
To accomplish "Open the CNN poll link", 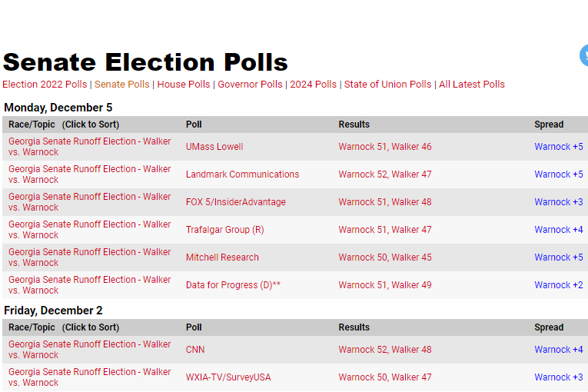I will click(x=195, y=350).
